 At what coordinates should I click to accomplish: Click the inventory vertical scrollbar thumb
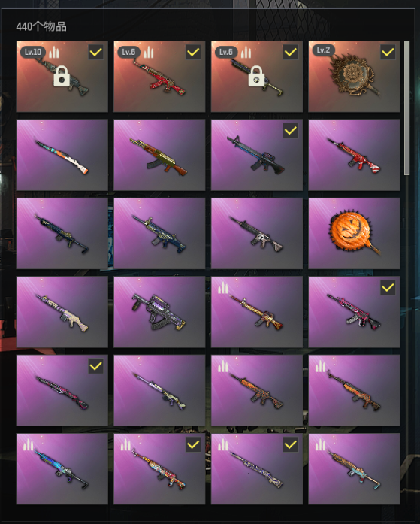coord(406,108)
